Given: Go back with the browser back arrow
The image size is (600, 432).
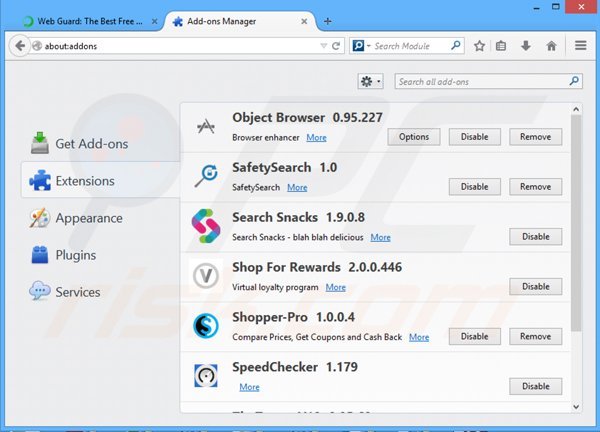Looking at the screenshot, I should (20, 46).
